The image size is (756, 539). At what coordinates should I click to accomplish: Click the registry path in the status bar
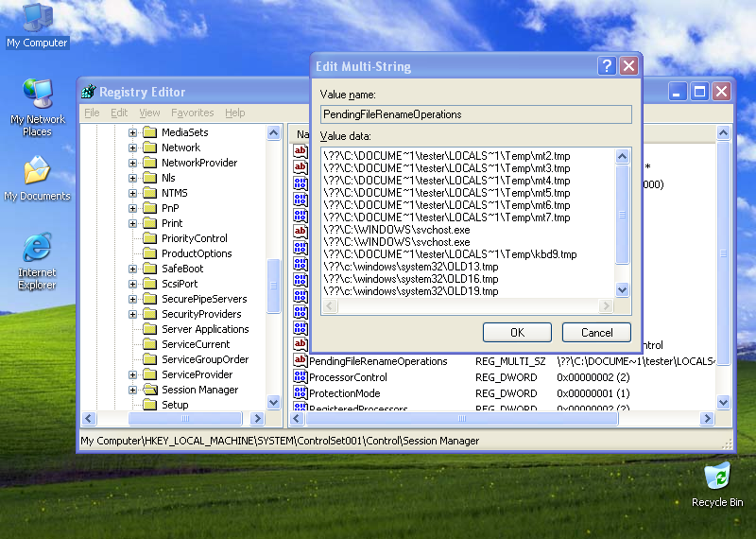point(280,441)
